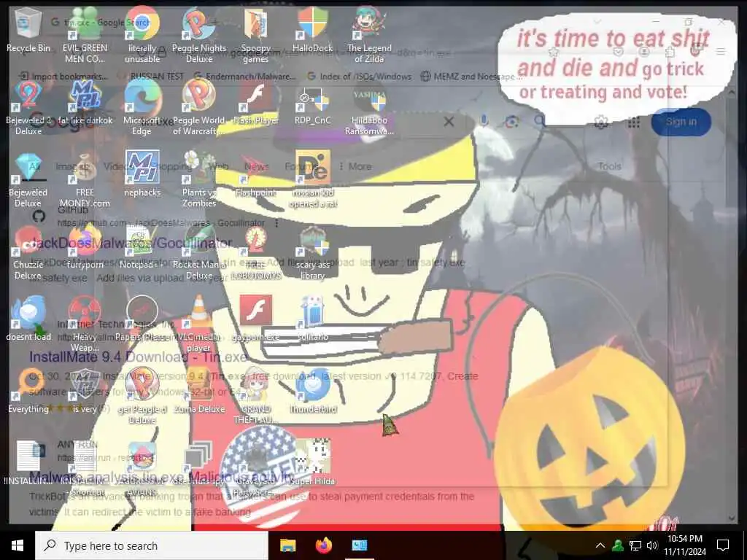This screenshot has width=747, height=560.
Task: Open the !INSTALLIN... text file icon
Action: [x=28, y=462]
